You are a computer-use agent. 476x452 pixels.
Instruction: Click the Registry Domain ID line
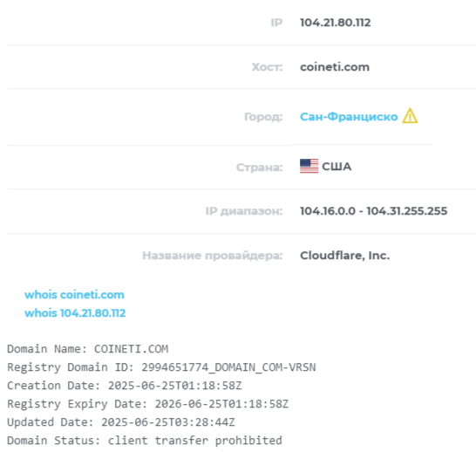(161, 367)
